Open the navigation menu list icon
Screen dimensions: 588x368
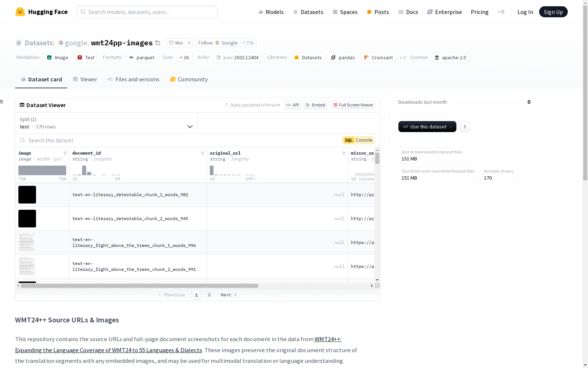(x=501, y=12)
